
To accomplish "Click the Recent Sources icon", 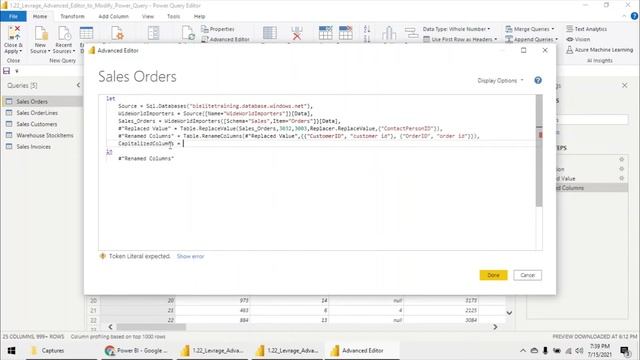I will click(64, 33).
